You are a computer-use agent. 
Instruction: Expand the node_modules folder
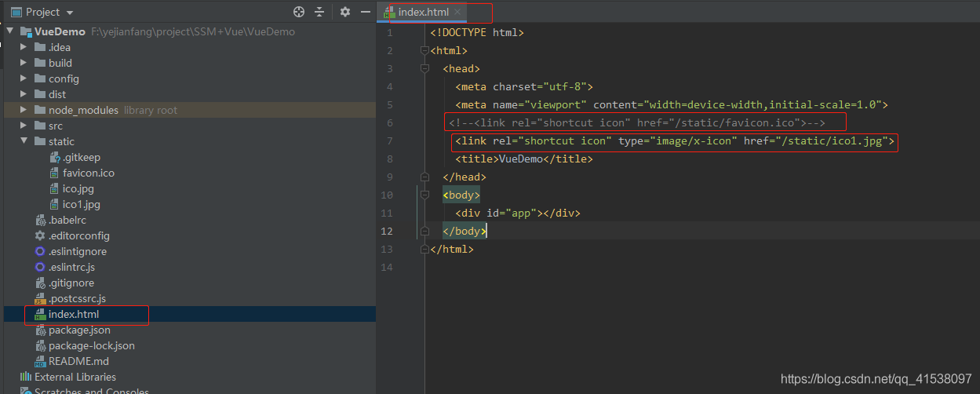click(24, 110)
